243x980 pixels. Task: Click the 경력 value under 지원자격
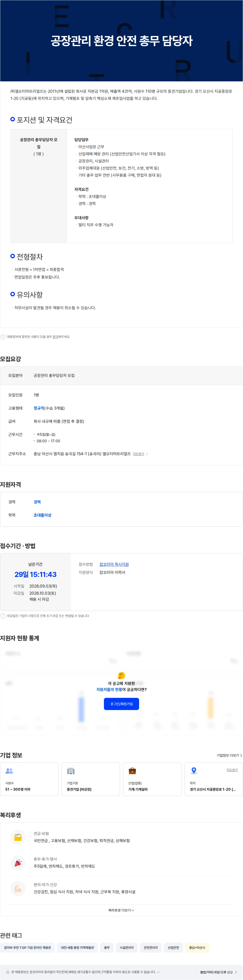[37, 502]
